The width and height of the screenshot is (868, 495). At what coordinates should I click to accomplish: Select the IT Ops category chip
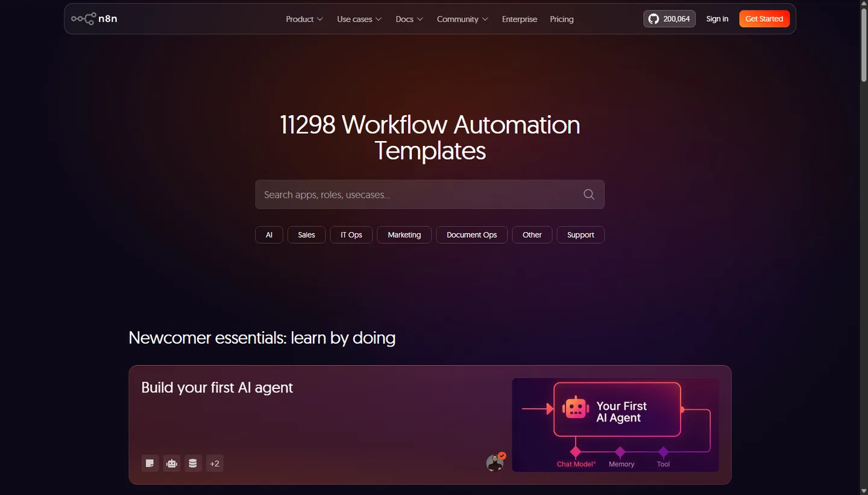tap(351, 235)
